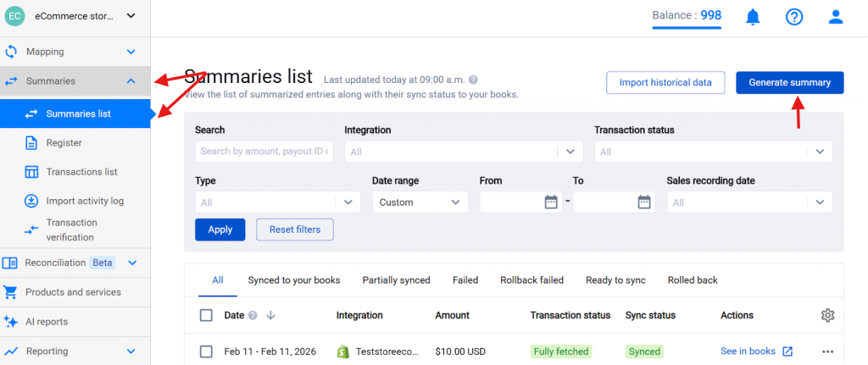
Task: Open the From date calendar icon
Action: click(x=551, y=202)
